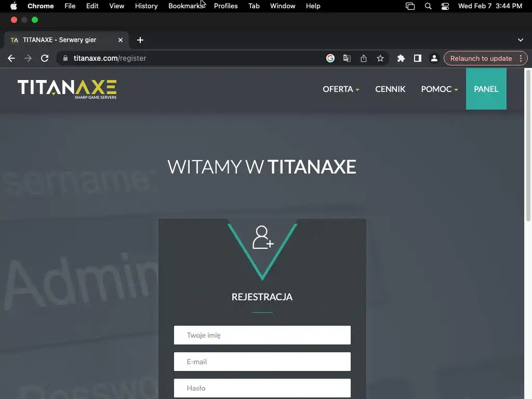Open the Chrome profile avatar
This screenshot has height=399, width=532.
(x=434, y=58)
